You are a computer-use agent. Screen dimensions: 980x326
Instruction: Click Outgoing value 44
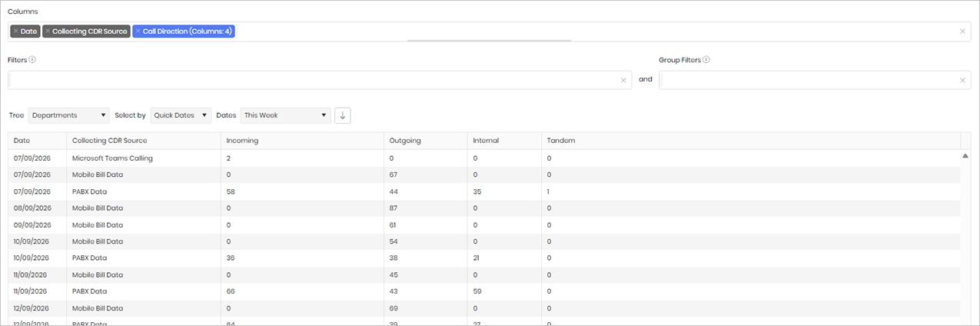394,191
